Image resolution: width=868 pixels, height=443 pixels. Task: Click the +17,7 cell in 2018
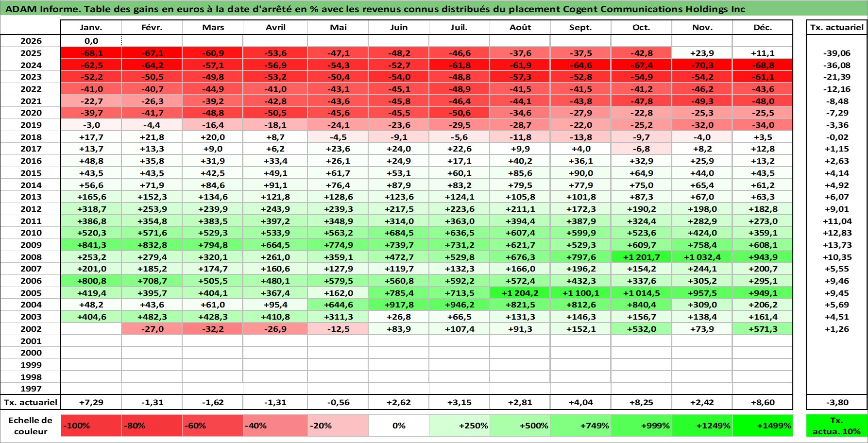[91, 137]
